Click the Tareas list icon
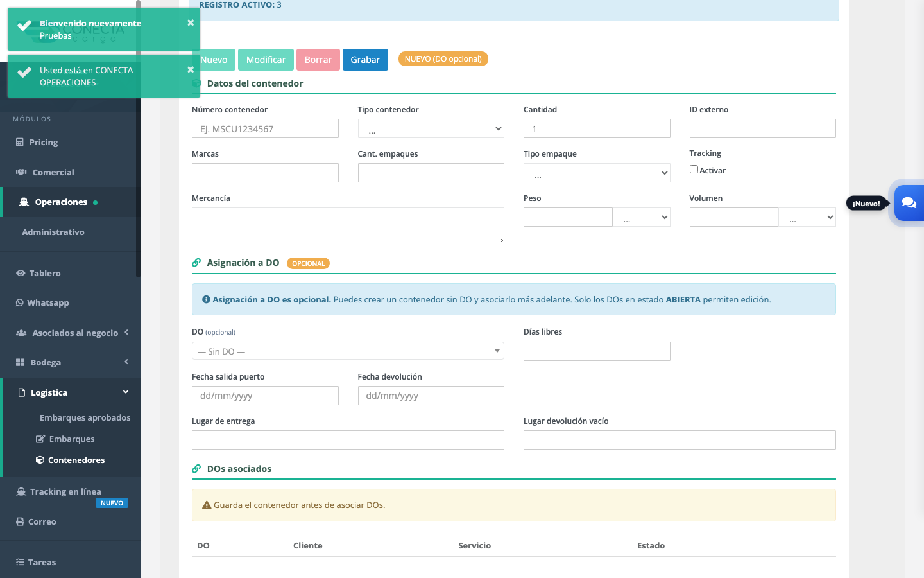 pyautogui.click(x=20, y=562)
